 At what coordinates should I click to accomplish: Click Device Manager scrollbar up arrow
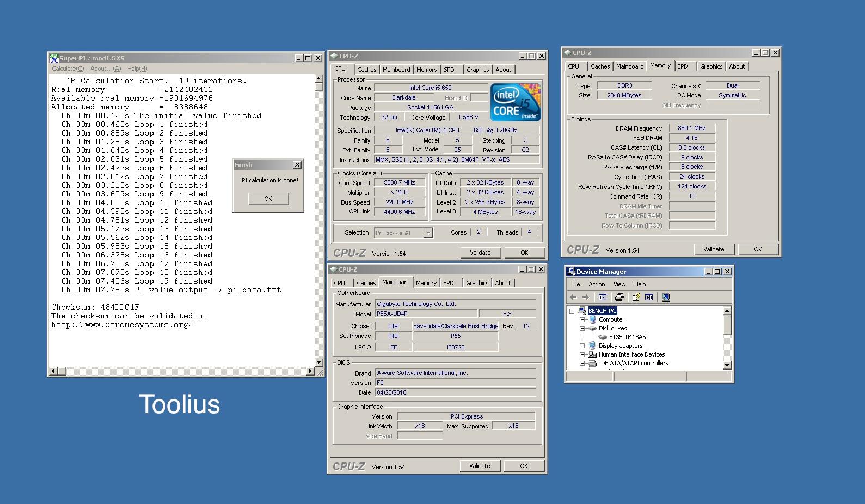point(727,311)
